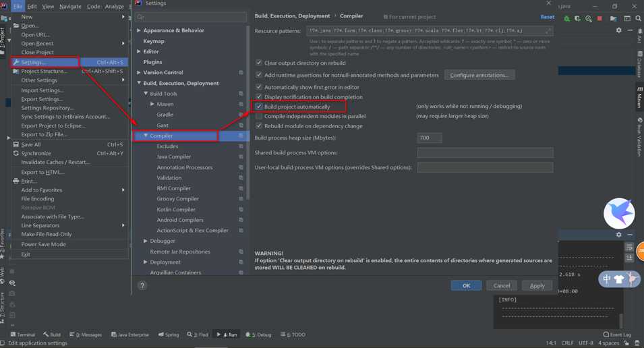Open Settings from the File menu
The image size is (644, 348).
(69, 62)
